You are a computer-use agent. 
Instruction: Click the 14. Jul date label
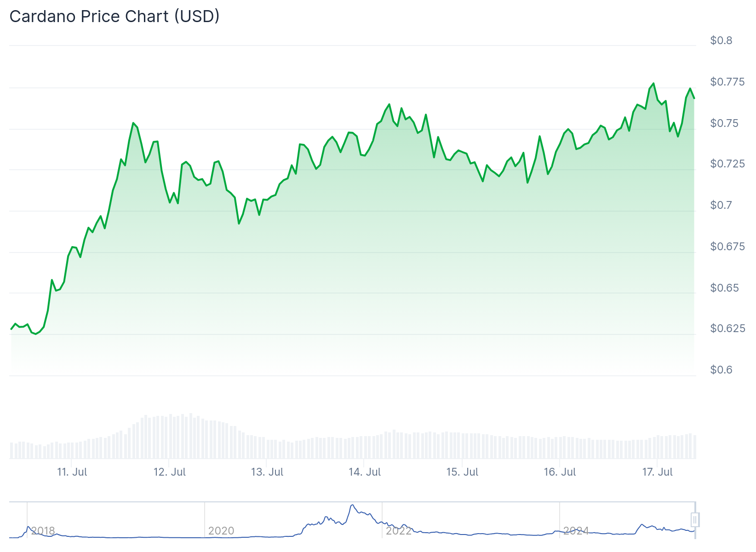click(x=365, y=472)
